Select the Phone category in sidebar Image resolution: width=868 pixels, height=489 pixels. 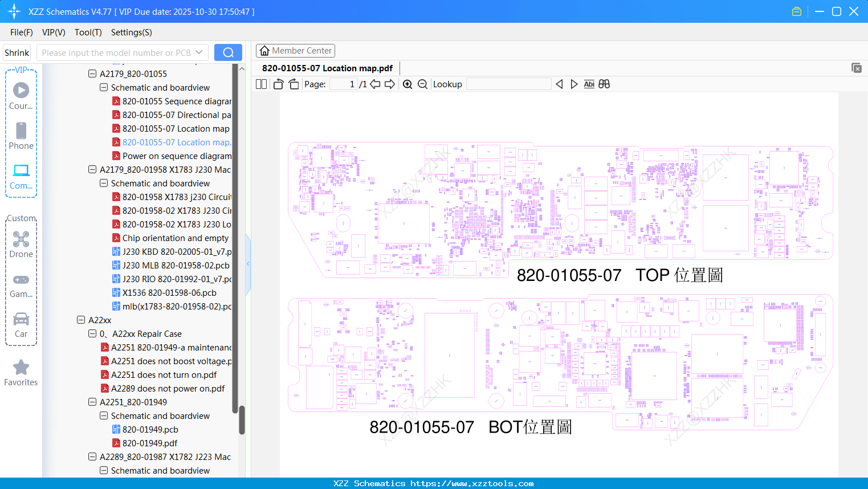point(21,136)
